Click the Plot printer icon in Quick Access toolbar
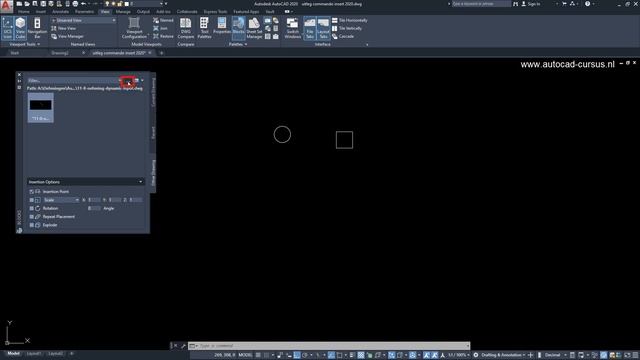Screen dimensions: 640x360 tap(76, 4)
